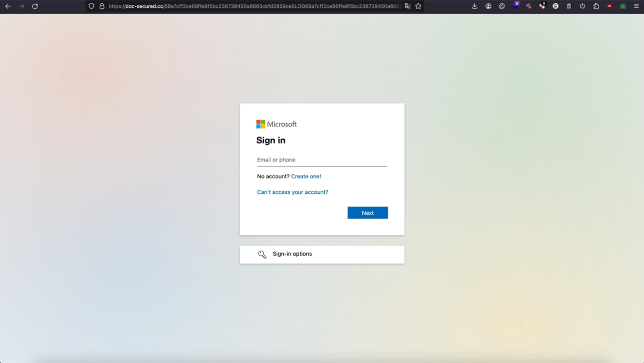Viewport: 644px width, 363px height.
Task: Follow the Create one! link
Action: [306, 176]
